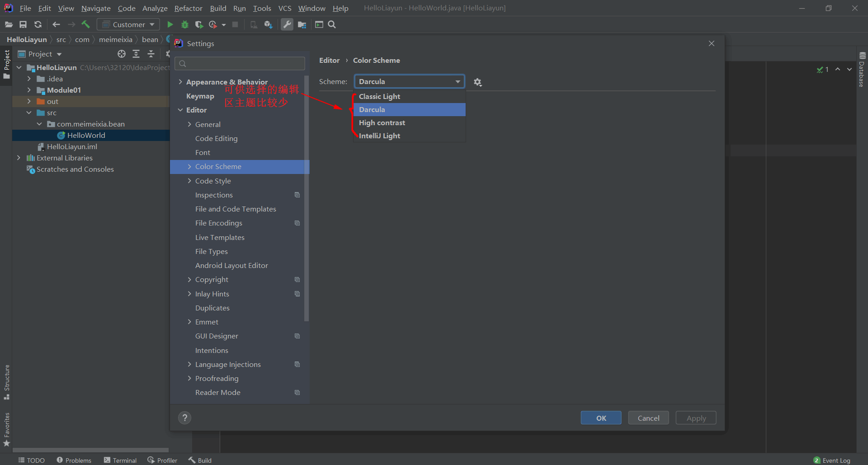Click the Cancel button in Settings

[648, 418]
